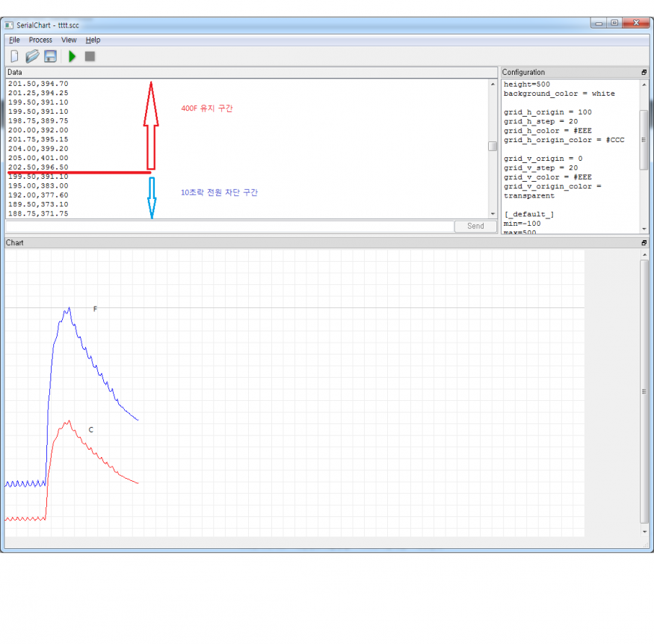Click config line grid_v_color = #EEE
Image resolution: width=654 pixels, height=644 pixels.
pos(547,177)
